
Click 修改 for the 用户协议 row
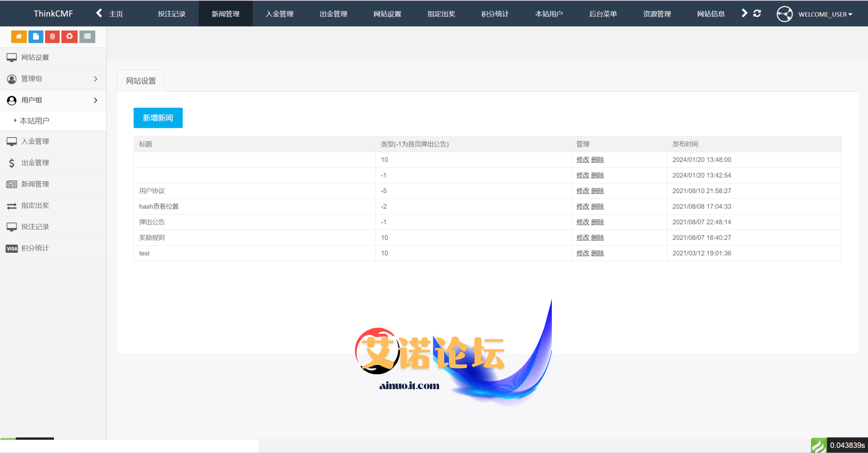point(583,191)
